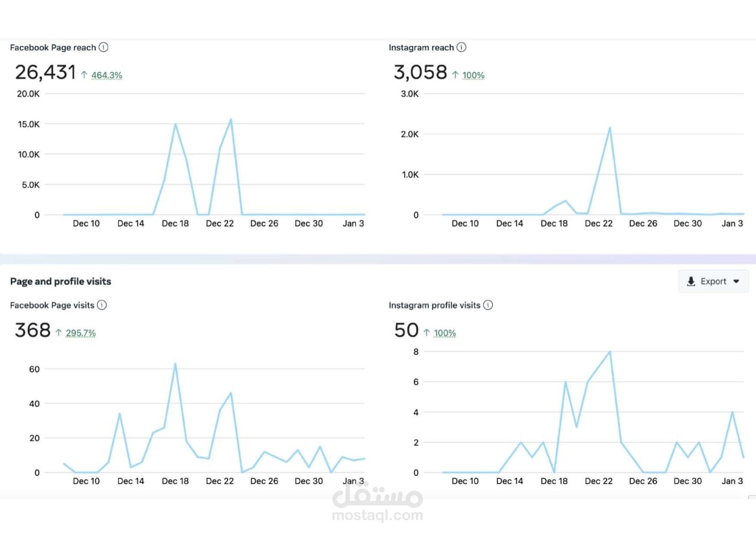756x534 pixels.
Task: Click 20.0K axis label on Facebook reach chart
Action: (x=28, y=94)
